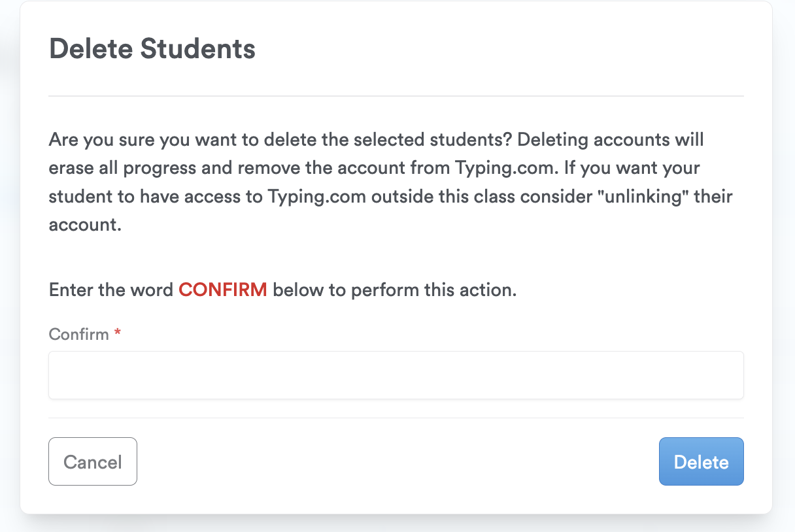The width and height of the screenshot is (795, 532).
Task: Click the "Delete Students" dialog heading
Action: coord(152,50)
